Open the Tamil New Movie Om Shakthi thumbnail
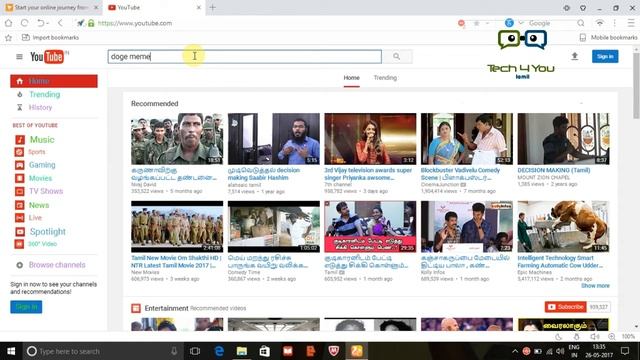Screen dimensions: 640x360 tap(177, 227)
